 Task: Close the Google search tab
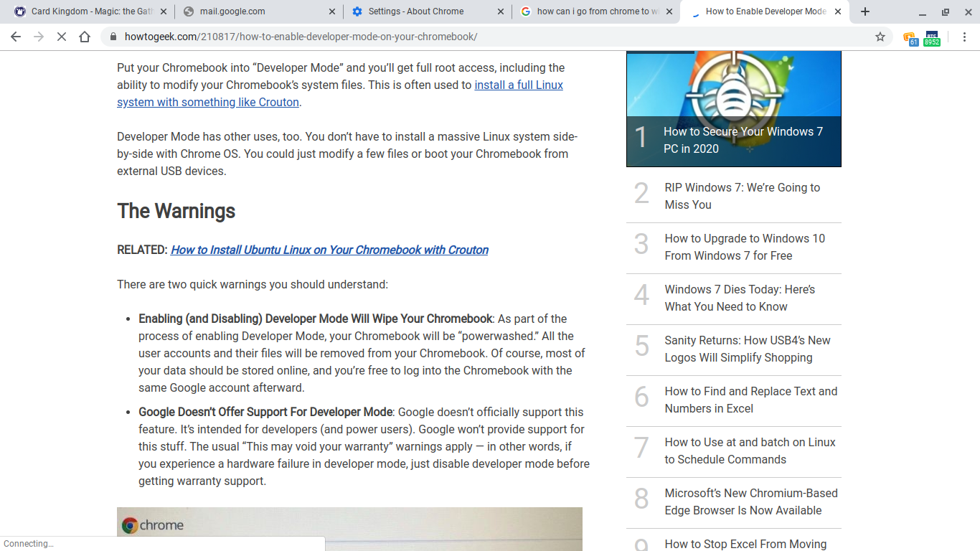tap(669, 11)
